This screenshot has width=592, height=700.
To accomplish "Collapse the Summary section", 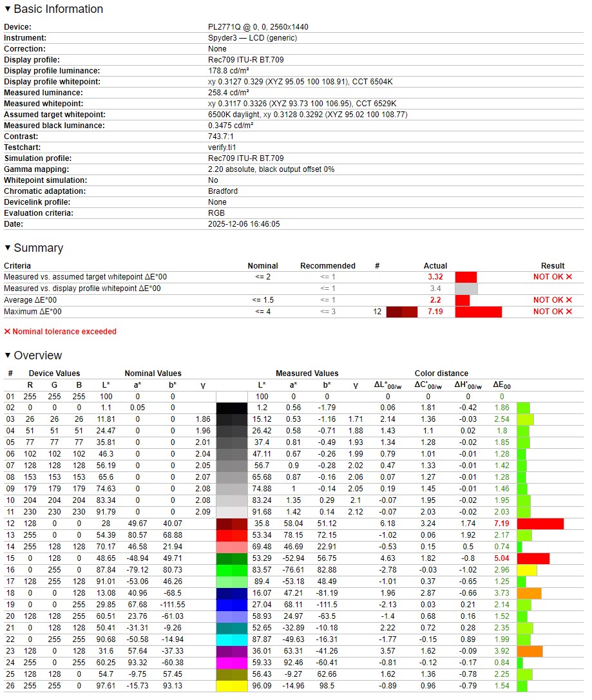I will pyautogui.click(x=8, y=249).
